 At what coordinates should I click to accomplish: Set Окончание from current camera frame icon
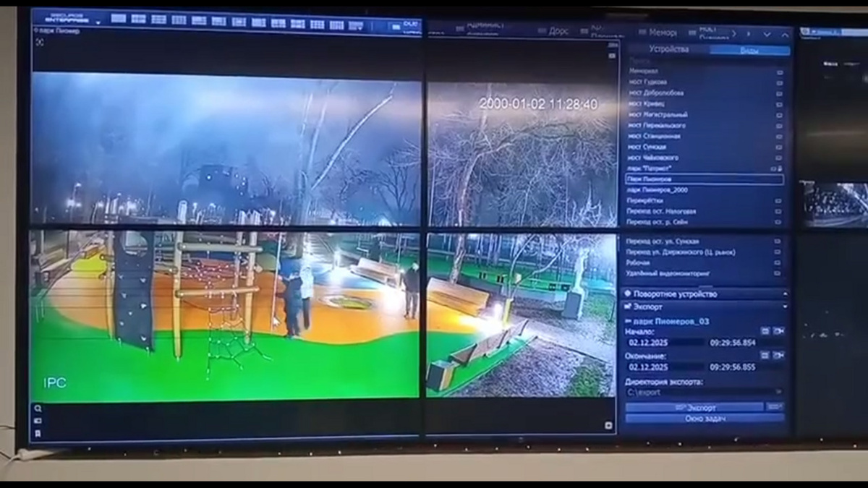tap(778, 356)
